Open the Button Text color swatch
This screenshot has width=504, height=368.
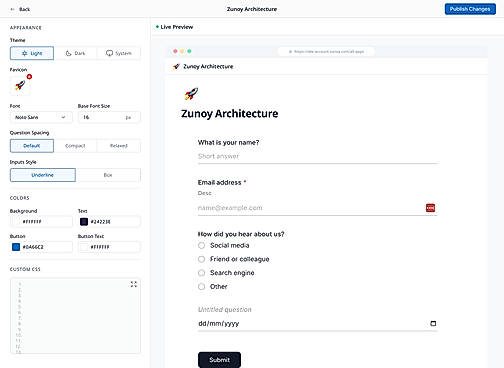click(x=84, y=247)
